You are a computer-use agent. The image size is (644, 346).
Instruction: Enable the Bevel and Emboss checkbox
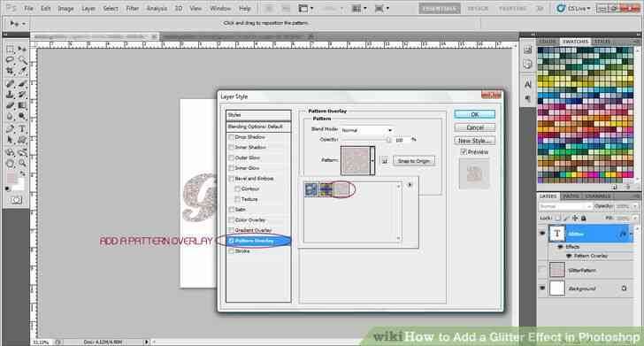(231, 179)
